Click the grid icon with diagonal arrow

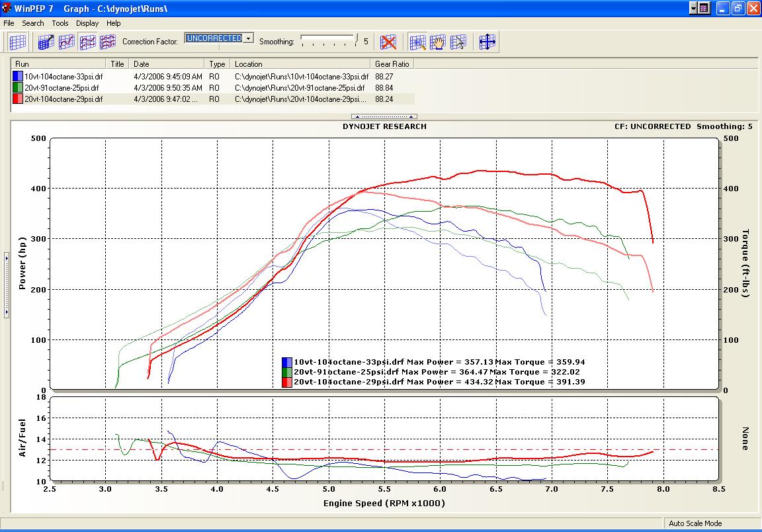(x=46, y=42)
